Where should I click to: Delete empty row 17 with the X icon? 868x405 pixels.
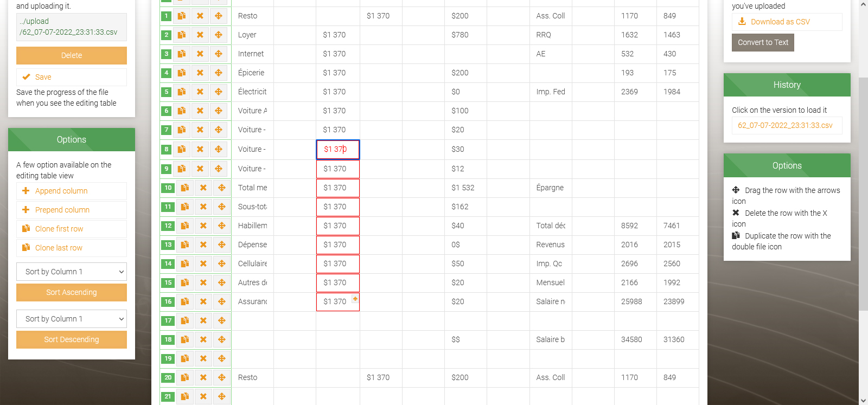pyautogui.click(x=203, y=320)
